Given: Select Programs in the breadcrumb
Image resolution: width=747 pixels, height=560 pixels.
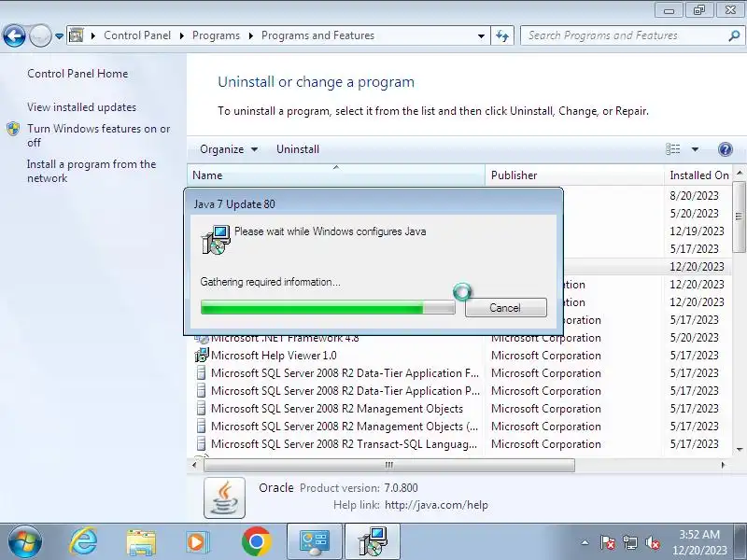Looking at the screenshot, I should [x=216, y=35].
